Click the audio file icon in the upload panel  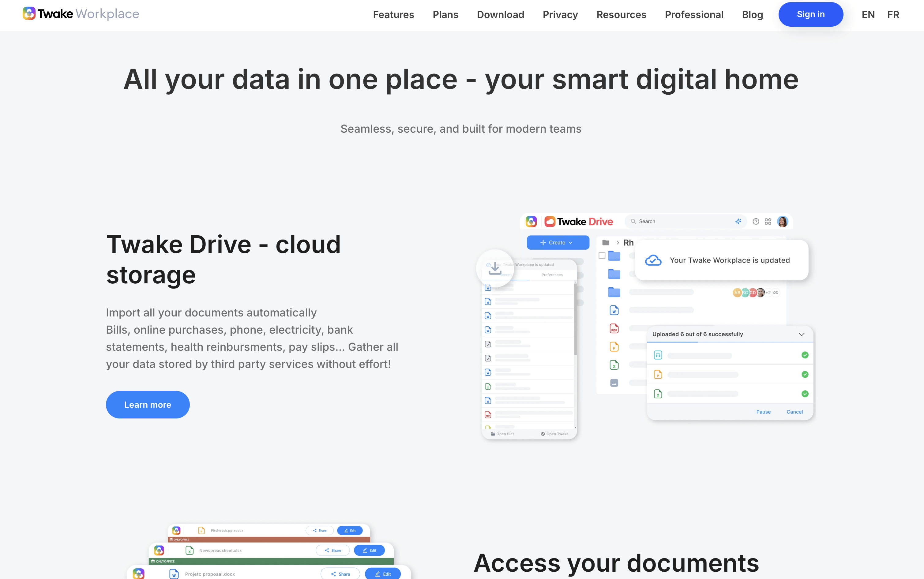(x=658, y=355)
